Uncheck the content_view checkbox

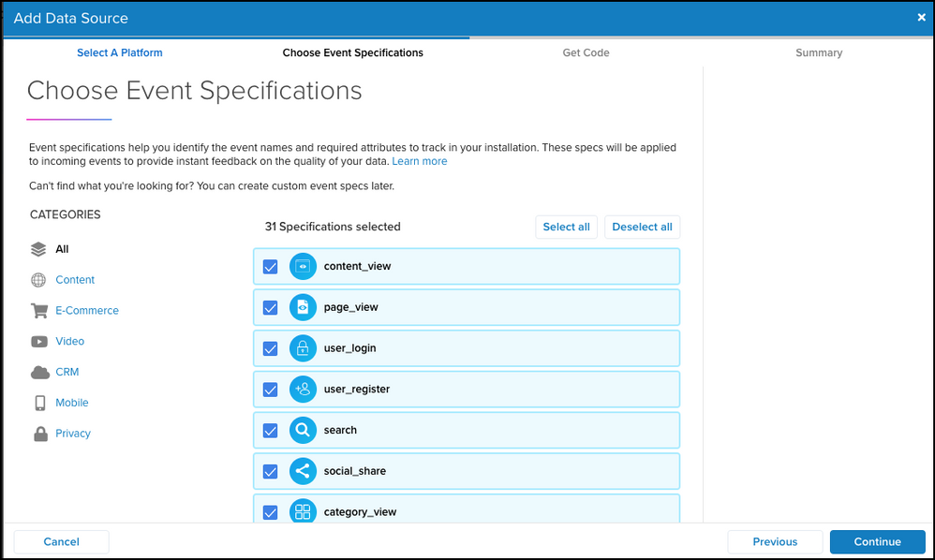[x=271, y=267]
